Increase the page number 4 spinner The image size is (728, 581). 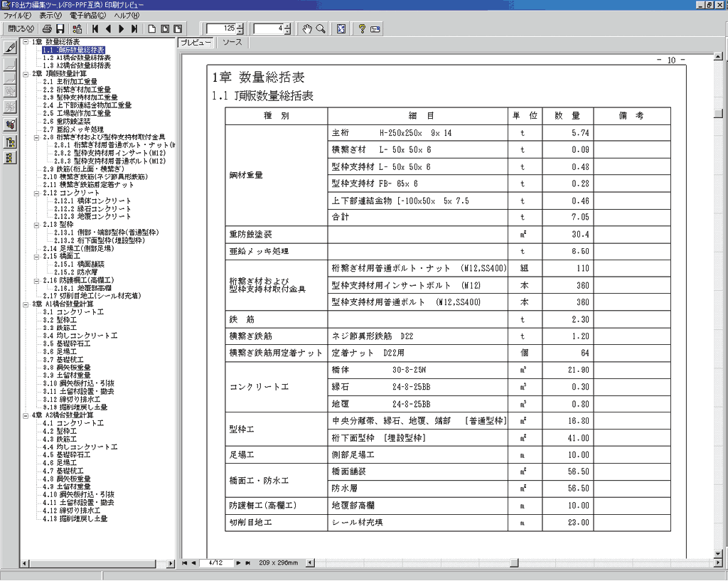click(287, 26)
